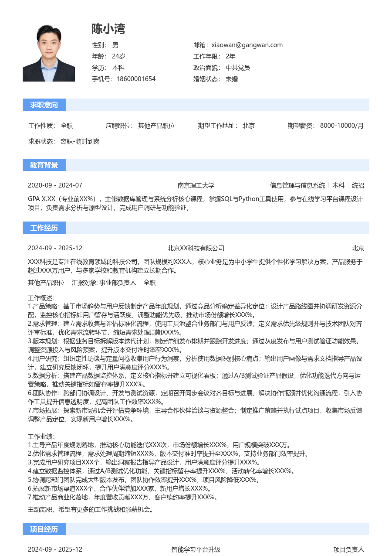
Task: Click the profile photo of 陈小湾
Action: pos(49,52)
